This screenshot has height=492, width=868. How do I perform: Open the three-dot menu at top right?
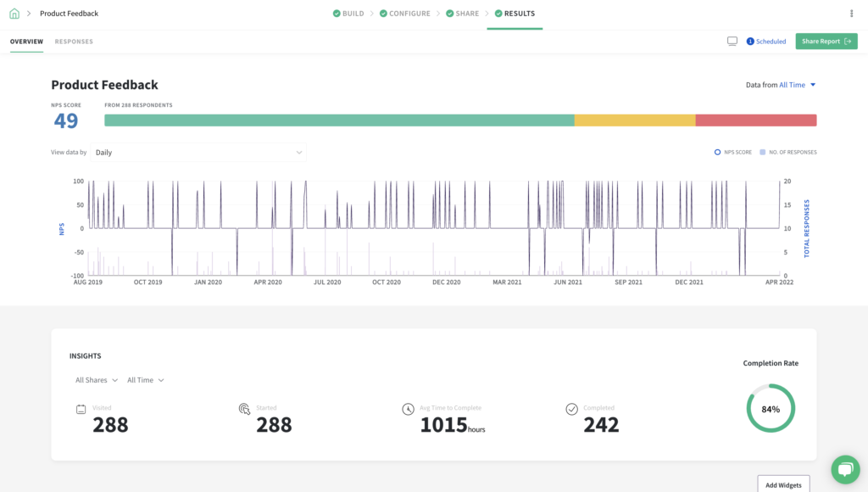[x=850, y=13]
